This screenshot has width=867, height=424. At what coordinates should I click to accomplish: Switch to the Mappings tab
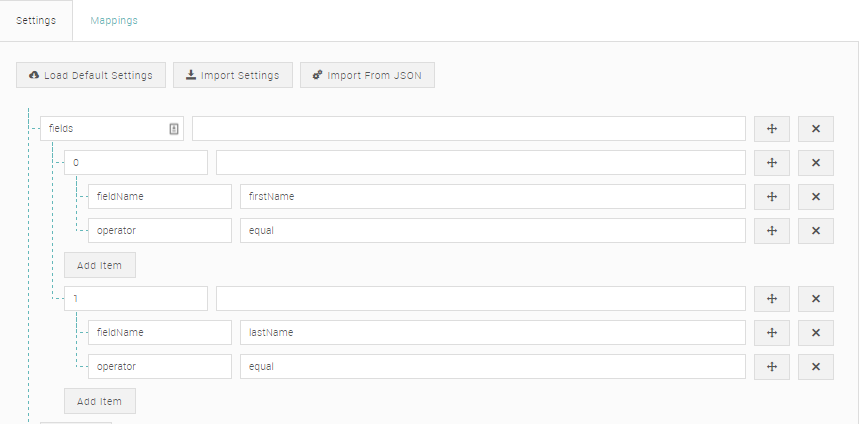[x=114, y=21]
